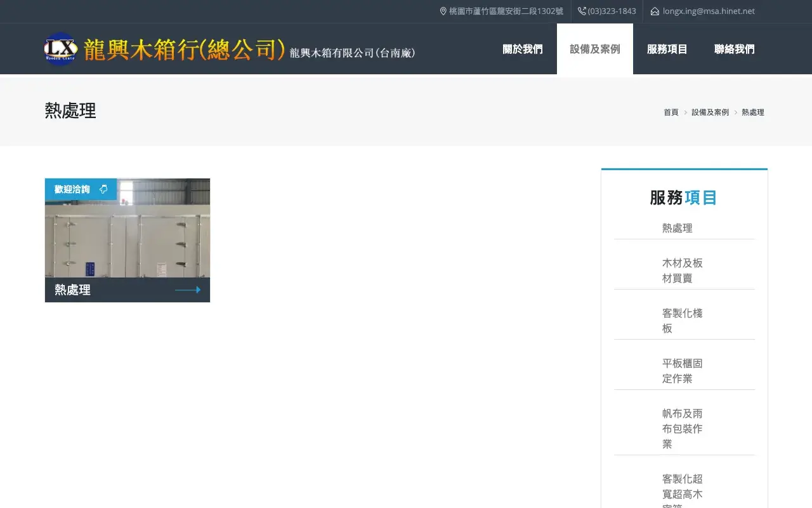The image size is (812, 508).
Task: Click the location pin icon in top bar
Action: point(443,11)
